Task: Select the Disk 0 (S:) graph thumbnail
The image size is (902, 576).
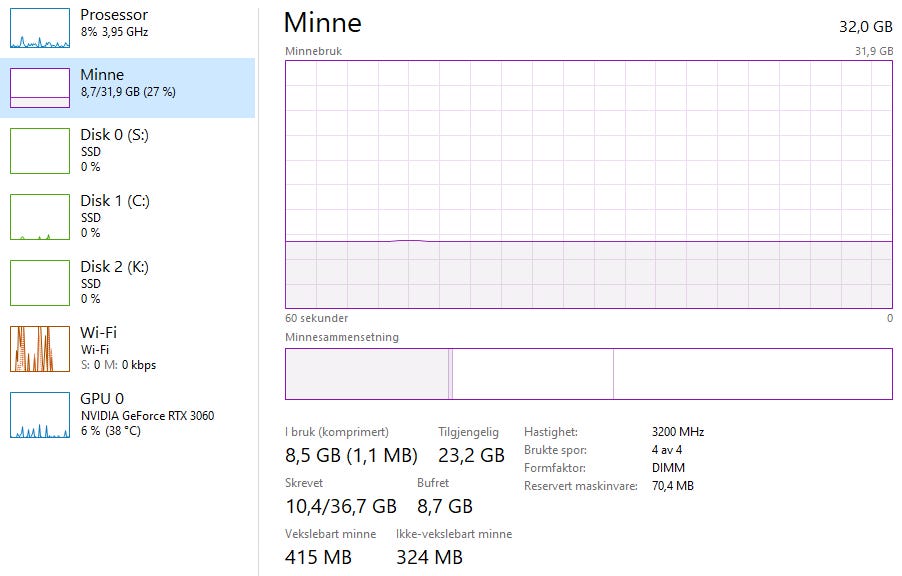Action: (40, 150)
